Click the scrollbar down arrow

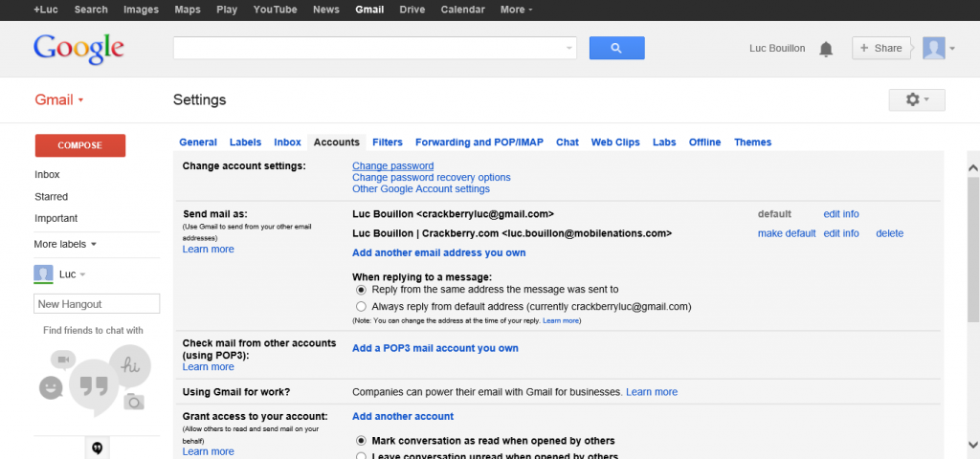click(973, 444)
